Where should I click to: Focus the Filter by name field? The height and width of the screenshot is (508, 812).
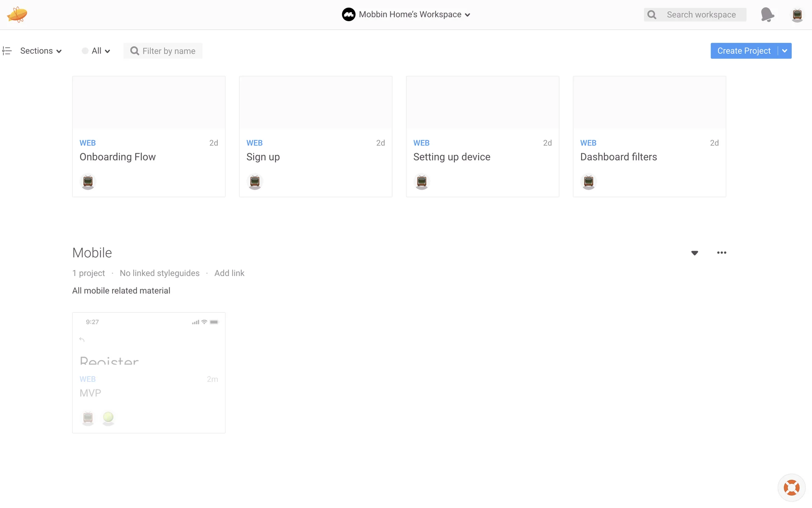pyautogui.click(x=168, y=51)
